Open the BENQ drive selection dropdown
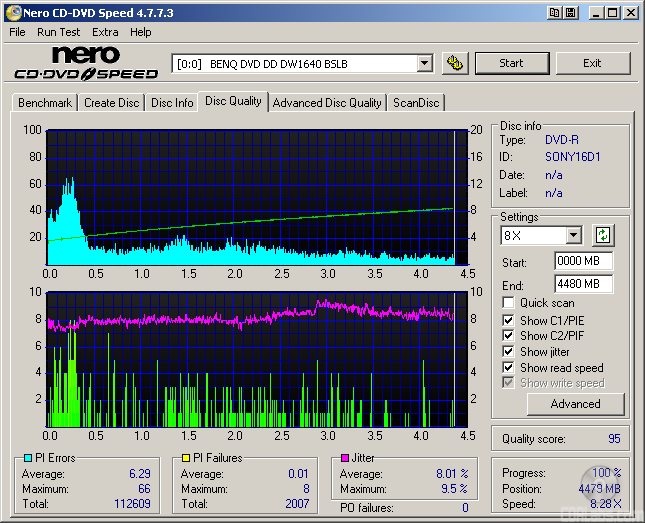Screen dimensions: 645x523 424,63
